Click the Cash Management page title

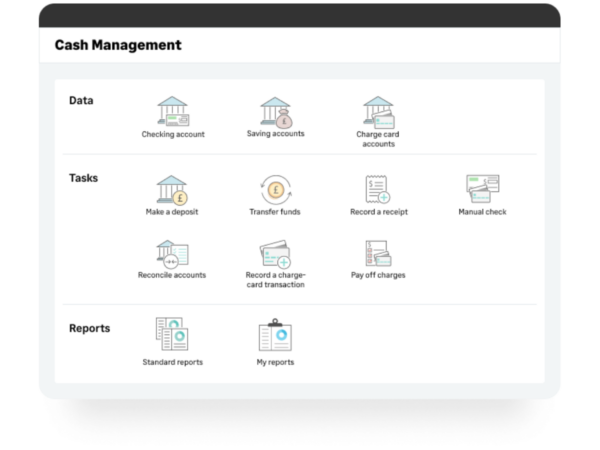pos(118,45)
